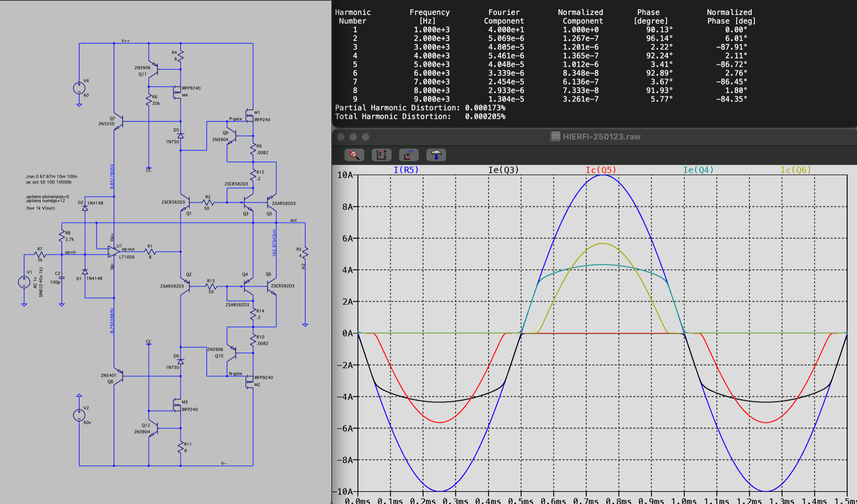Select the U1 LT1056 op-amp symbol
857x504 pixels.
(114, 252)
